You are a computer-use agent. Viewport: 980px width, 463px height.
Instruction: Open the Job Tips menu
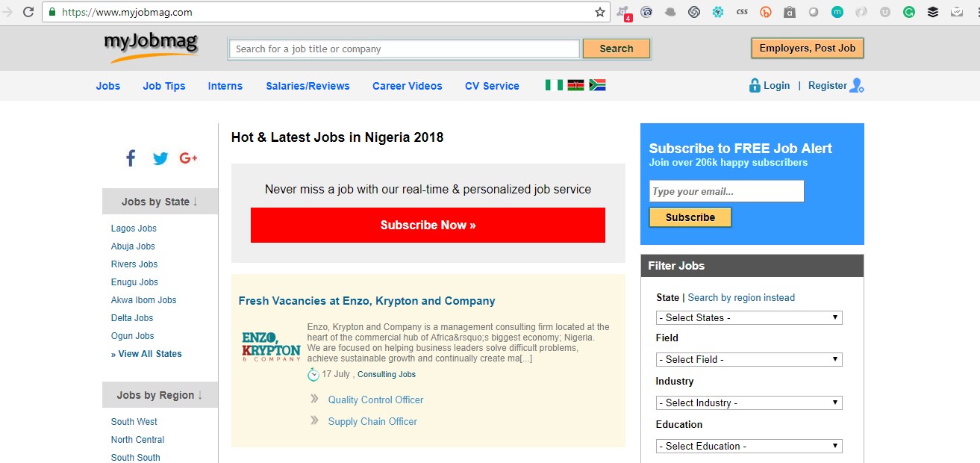(x=164, y=86)
